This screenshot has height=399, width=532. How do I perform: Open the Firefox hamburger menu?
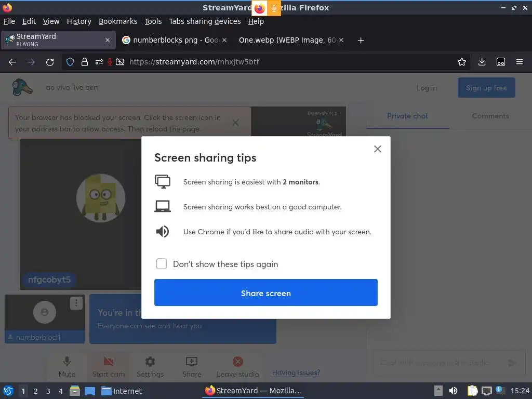(x=519, y=62)
